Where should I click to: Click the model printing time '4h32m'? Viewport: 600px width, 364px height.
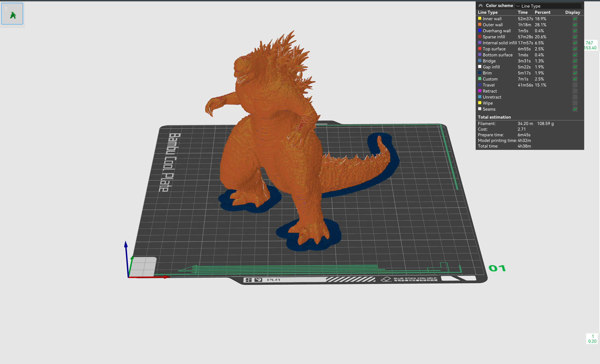pos(524,140)
